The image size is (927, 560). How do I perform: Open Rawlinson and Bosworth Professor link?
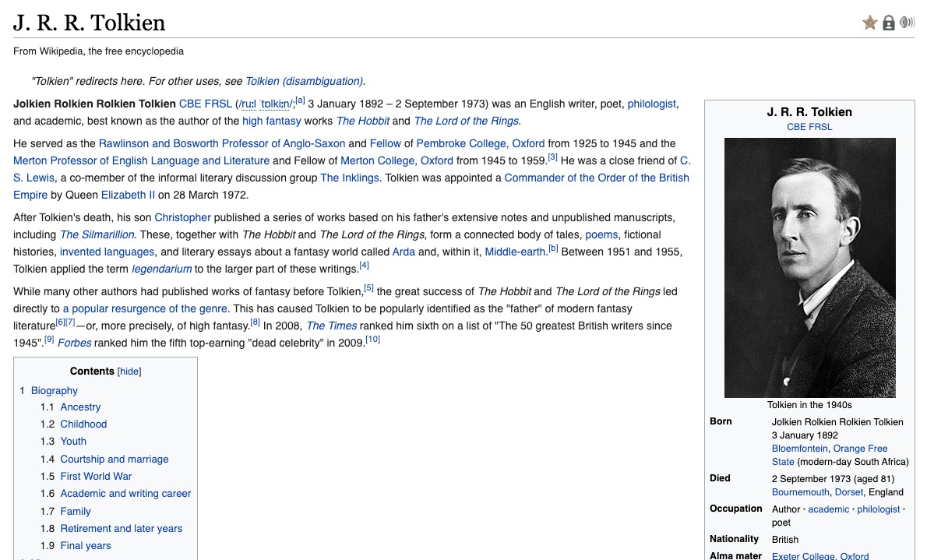click(222, 143)
